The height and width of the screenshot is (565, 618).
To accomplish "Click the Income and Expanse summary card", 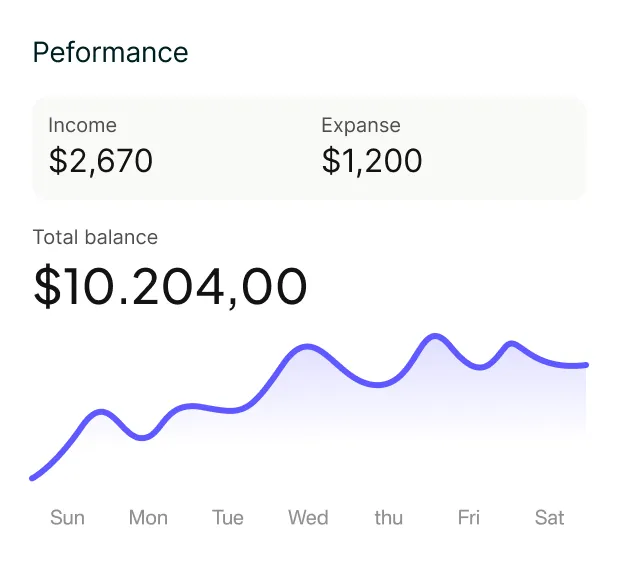I will click(x=309, y=149).
